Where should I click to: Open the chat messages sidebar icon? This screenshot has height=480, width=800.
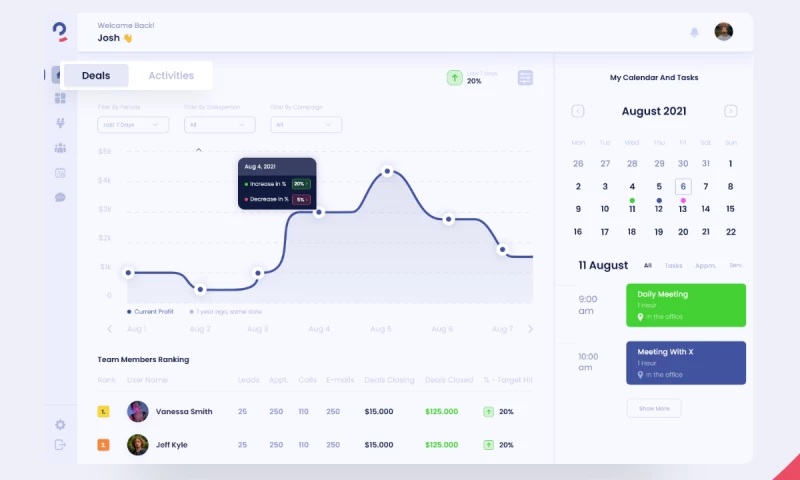[60, 198]
